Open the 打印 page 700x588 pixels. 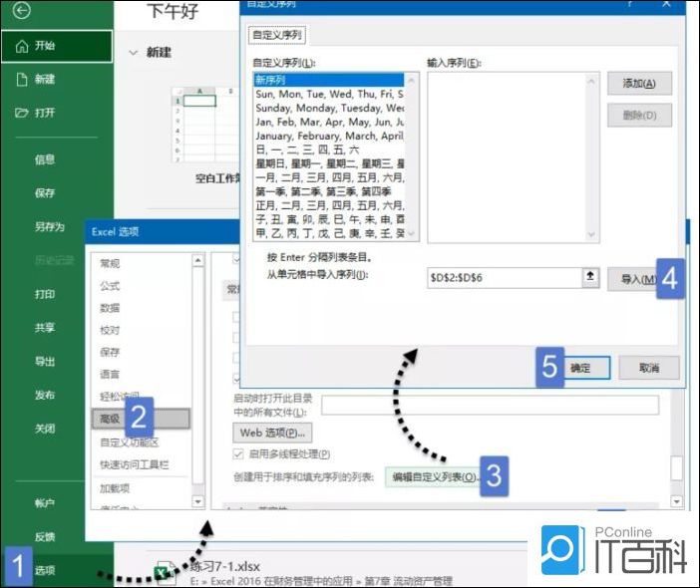tap(45, 294)
